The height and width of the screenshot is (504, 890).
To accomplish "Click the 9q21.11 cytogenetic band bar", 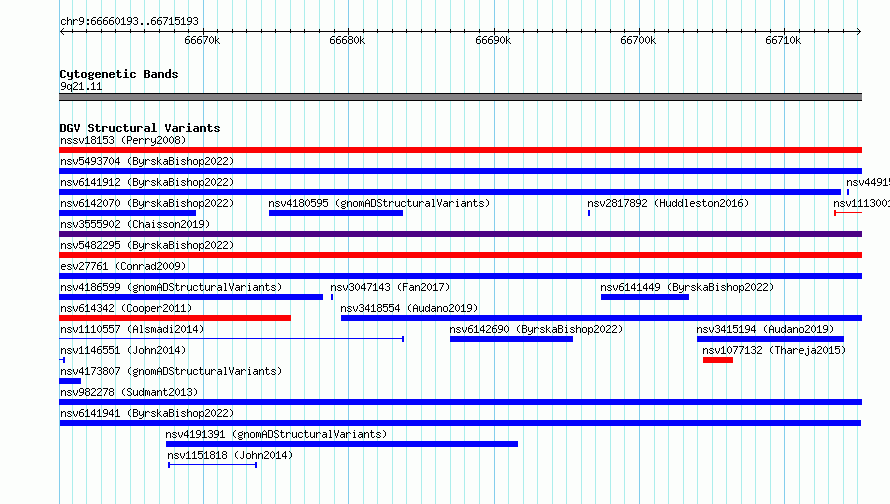I will tap(460, 97).
